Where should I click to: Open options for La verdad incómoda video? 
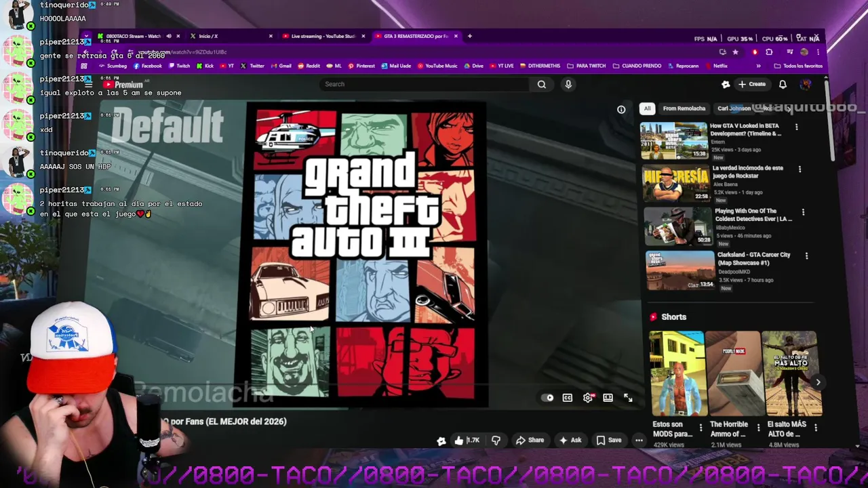(x=800, y=169)
